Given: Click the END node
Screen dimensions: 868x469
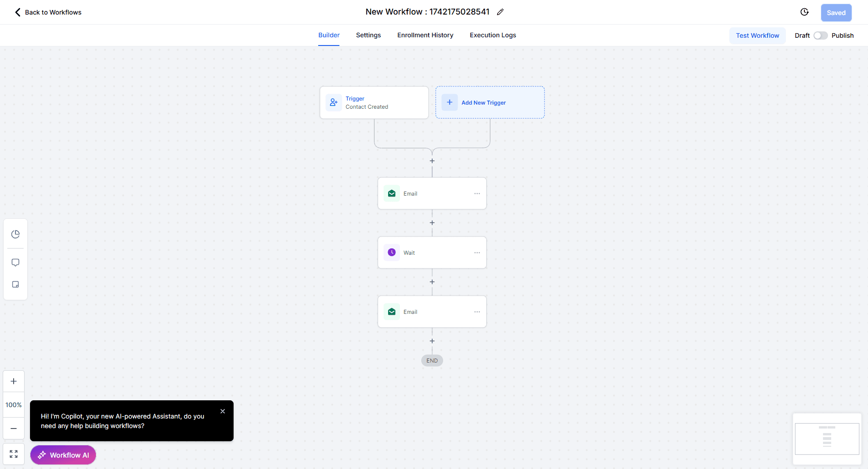Looking at the screenshot, I should (432, 361).
